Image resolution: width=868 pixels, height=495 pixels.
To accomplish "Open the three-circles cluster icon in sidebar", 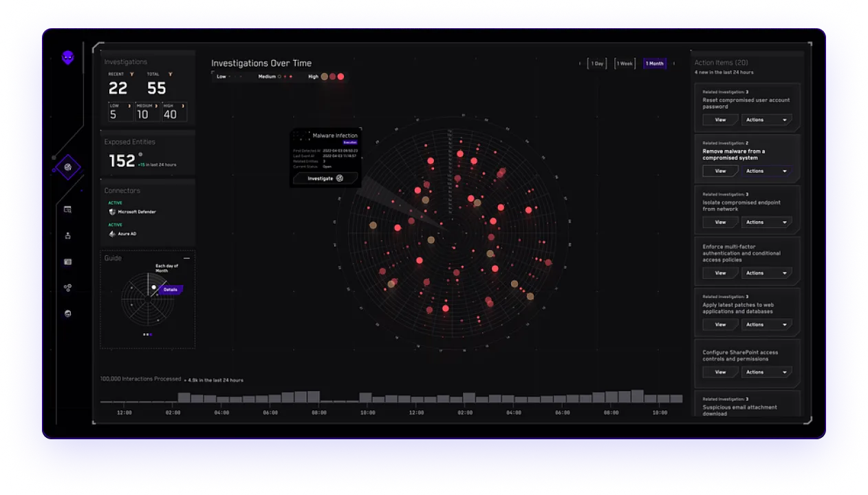I will tap(67, 288).
